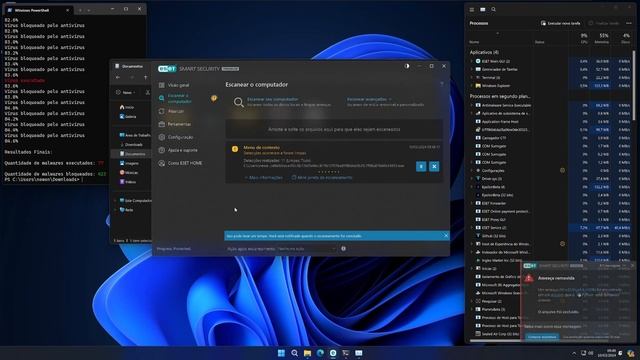640x360 pixels.
Task: Click the blue button in ESET threat popup
Action: (x=542, y=337)
